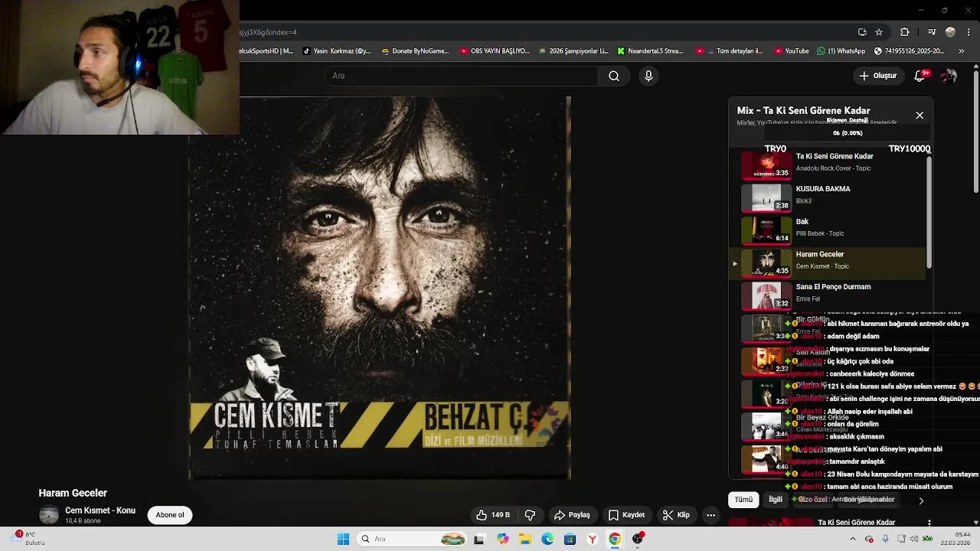Show more filter chips with right chevron
This screenshot has height=551, width=980.
coord(921,500)
